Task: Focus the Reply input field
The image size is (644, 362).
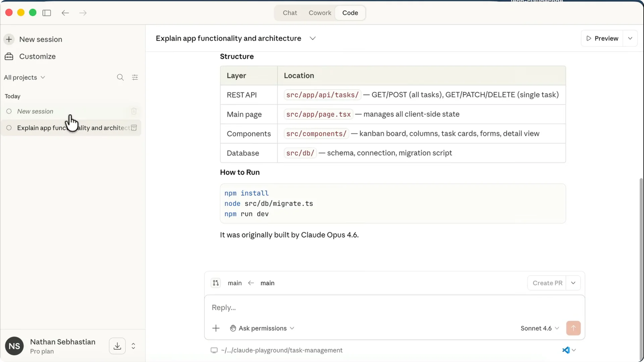Action: point(394,308)
